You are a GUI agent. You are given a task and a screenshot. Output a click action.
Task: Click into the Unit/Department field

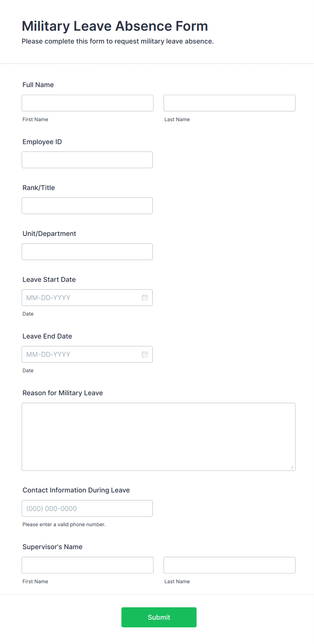coord(87,251)
